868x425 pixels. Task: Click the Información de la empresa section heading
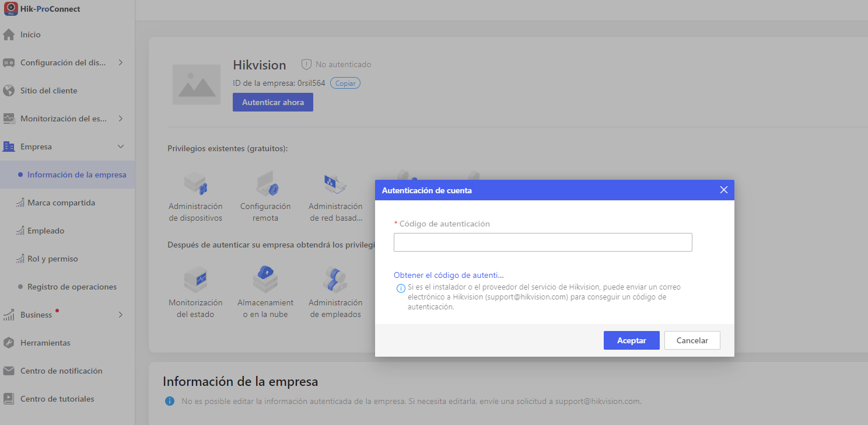[x=240, y=382]
